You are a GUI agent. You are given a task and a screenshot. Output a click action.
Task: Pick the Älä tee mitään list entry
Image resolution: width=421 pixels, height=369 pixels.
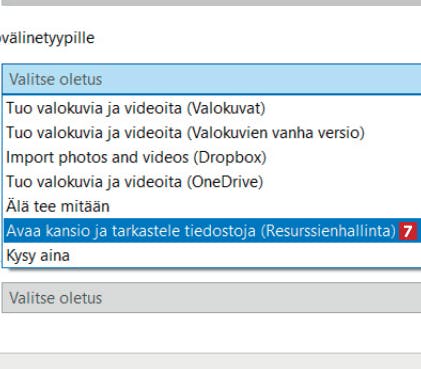tap(213, 206)
